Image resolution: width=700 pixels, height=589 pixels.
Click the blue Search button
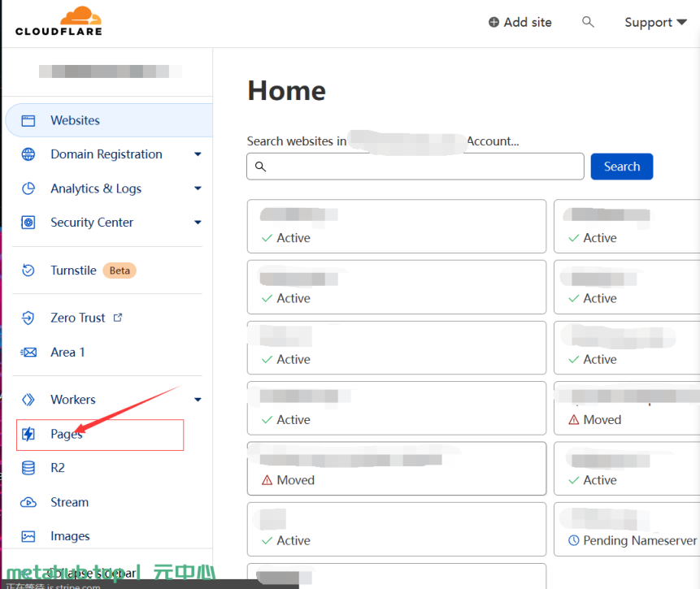tap(621, 167)
